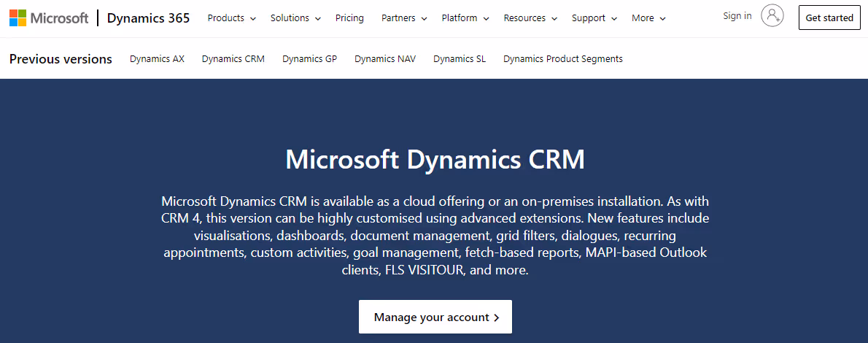Expand the Platform dropdown

click(465, 18)
